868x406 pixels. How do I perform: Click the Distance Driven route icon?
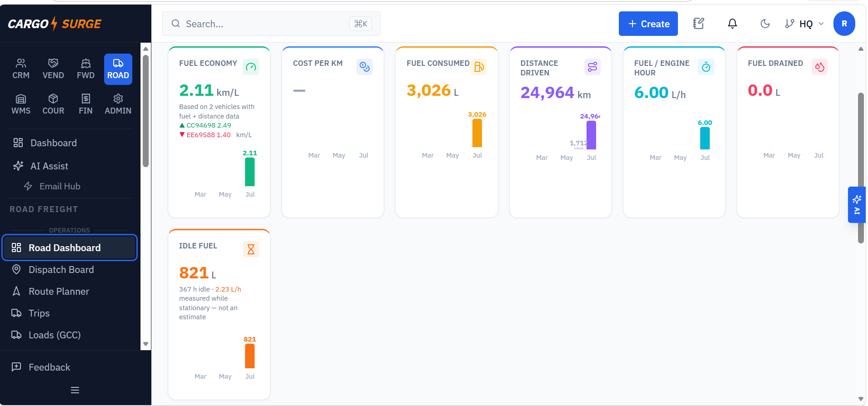(592, 67)
